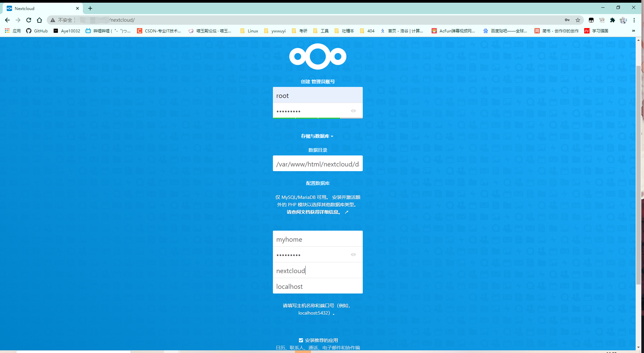Click the admin username field containing root
Screen dimensions: 644x353
[318, 95]
